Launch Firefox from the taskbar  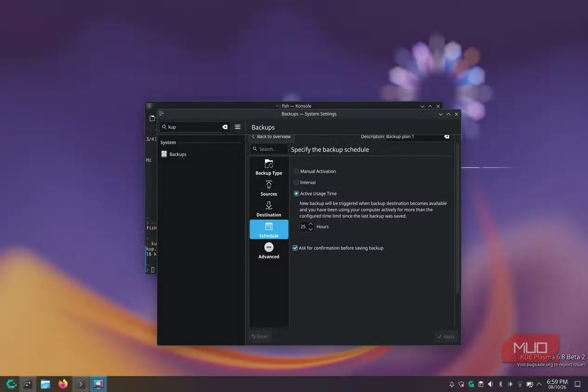63,384
